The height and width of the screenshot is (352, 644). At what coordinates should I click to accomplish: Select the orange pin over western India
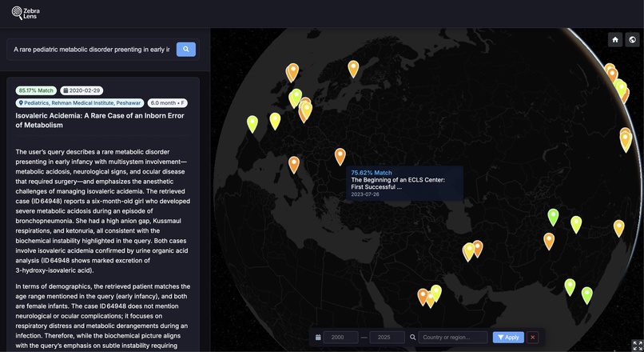pos(549,241)
